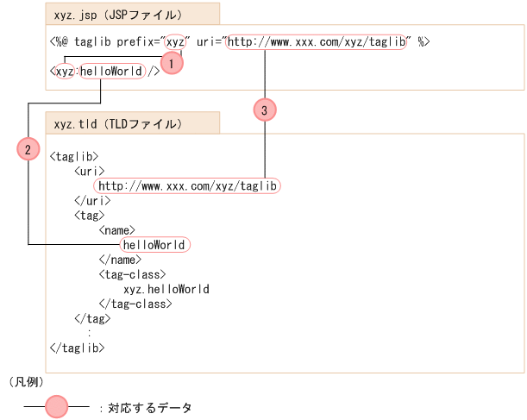Click the URL inside the uri element

(x=186, y=185)
